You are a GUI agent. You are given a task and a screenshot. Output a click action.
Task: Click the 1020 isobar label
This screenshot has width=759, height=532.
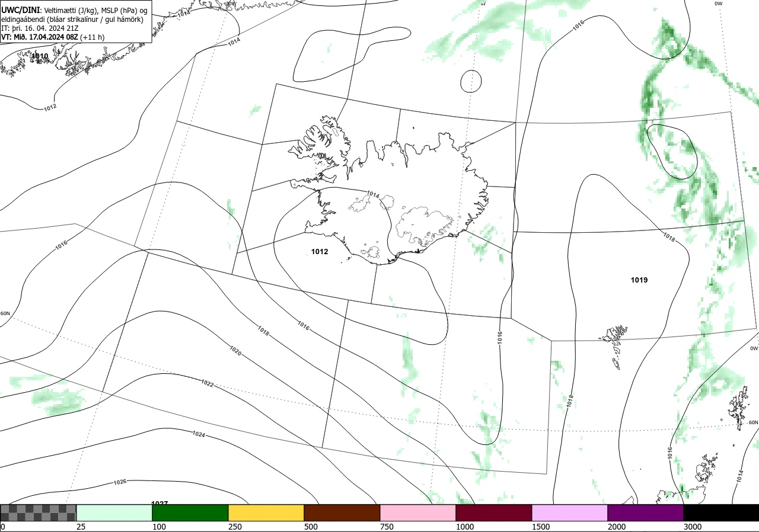(235, 351)
